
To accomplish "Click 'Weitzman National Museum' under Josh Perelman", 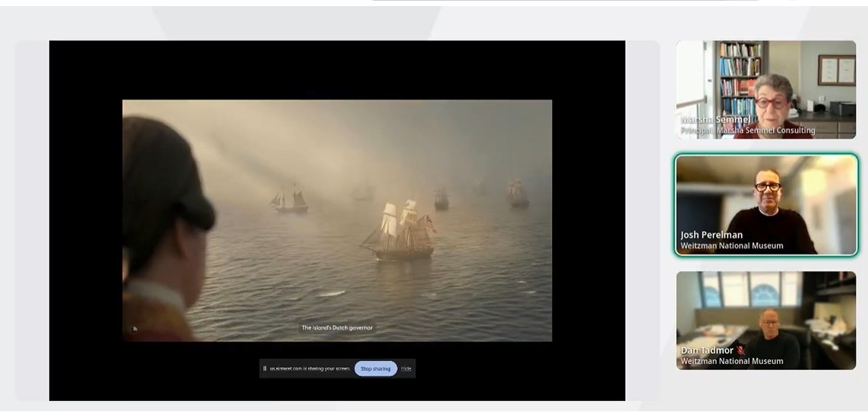I will click(x=732, y=246).
